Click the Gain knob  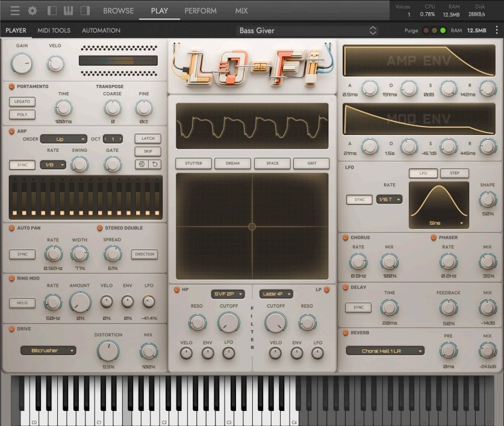[22, 62]
